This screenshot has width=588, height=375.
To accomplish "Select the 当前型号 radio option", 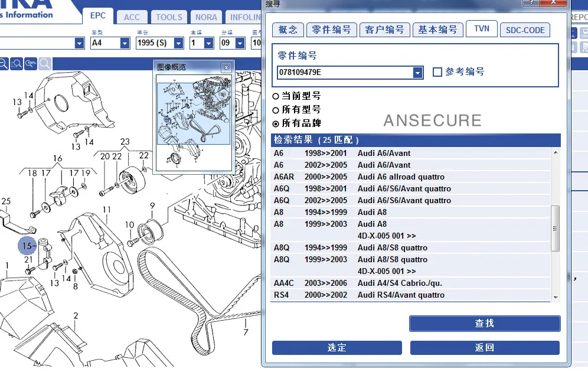I will (276, 96).
